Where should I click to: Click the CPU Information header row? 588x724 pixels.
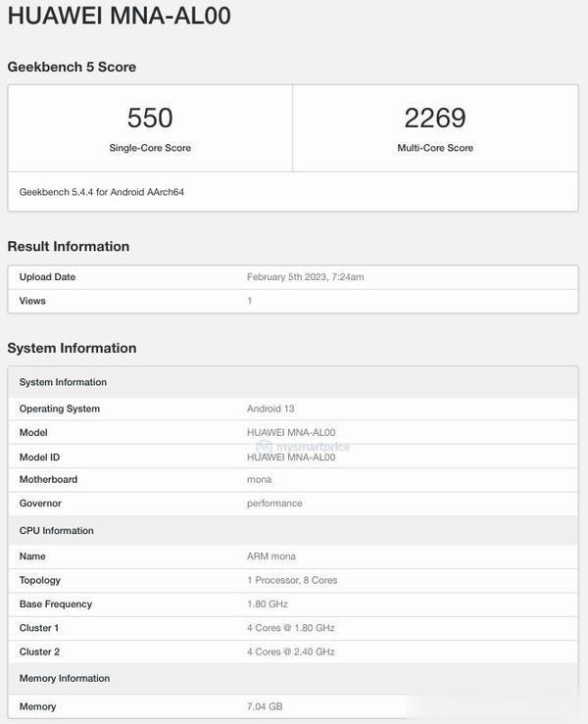(293, 531)
